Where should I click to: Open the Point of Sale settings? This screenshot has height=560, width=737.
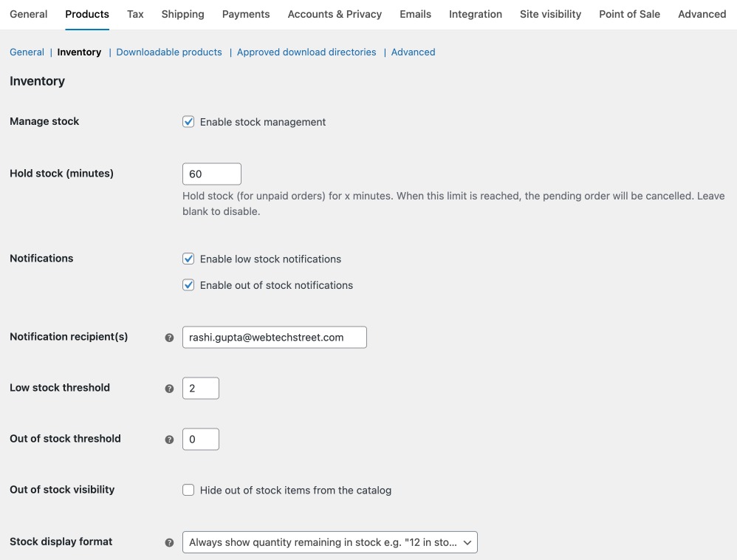click(629, 13)
